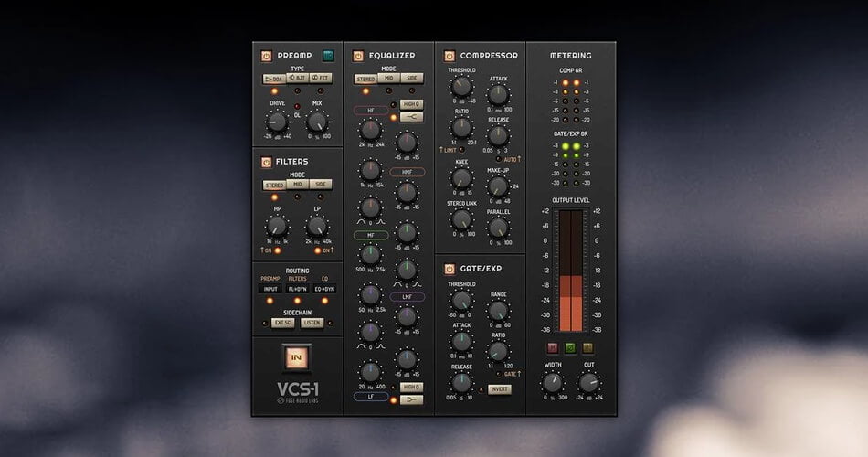
Task: Click the Preamp Drive knob
Action: [277, 122]
